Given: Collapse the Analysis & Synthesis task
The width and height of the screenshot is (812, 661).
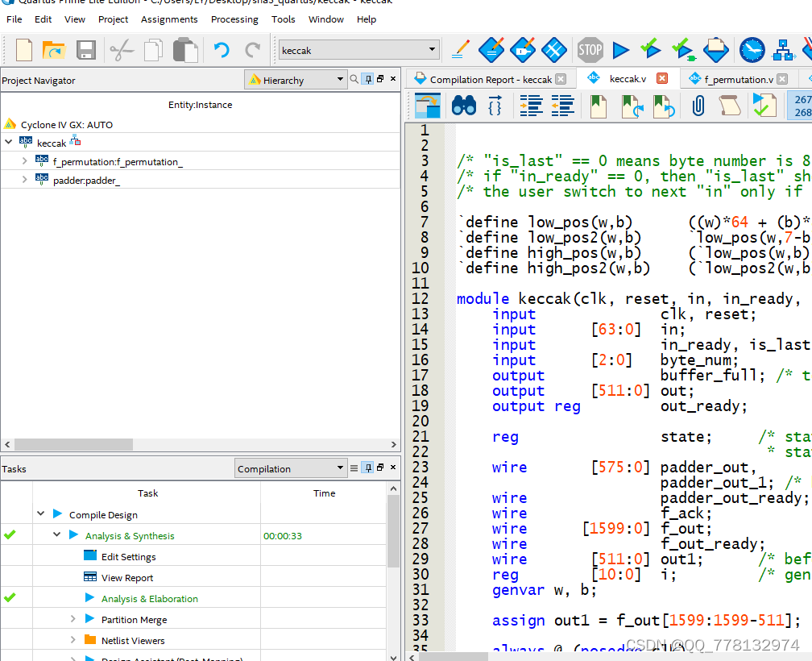Looking at the screenshot, I should tap(57, 534).
